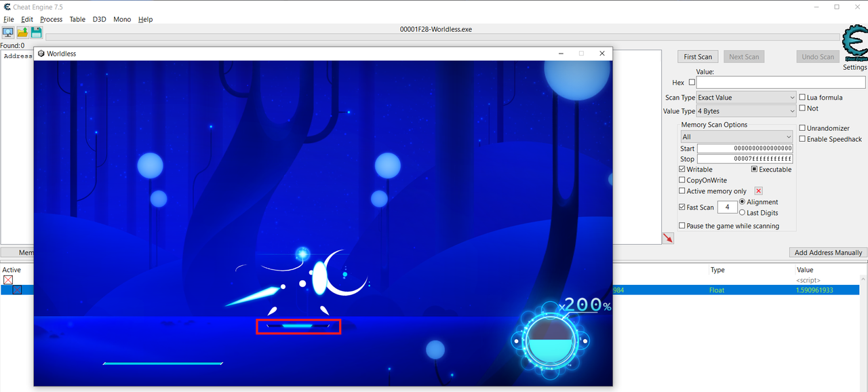Click the save table floppy icon
868x392 pixels.
pyautogui.click(x=36, y=32)
